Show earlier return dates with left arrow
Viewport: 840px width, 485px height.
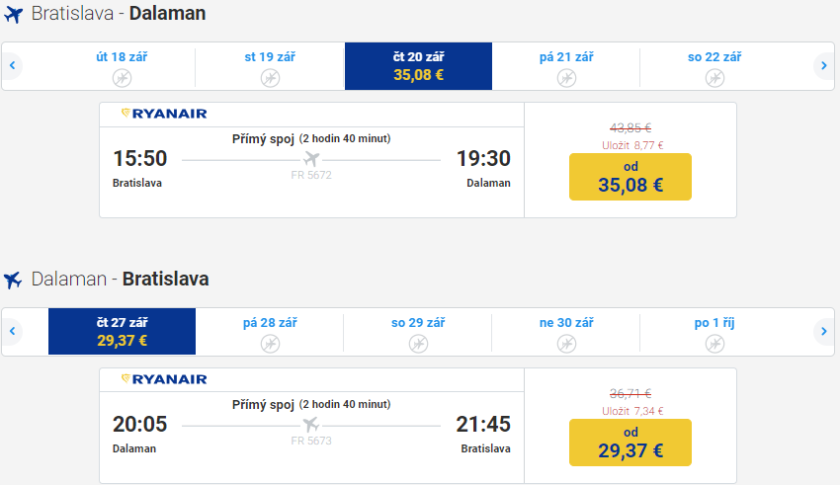click(13, 331)
